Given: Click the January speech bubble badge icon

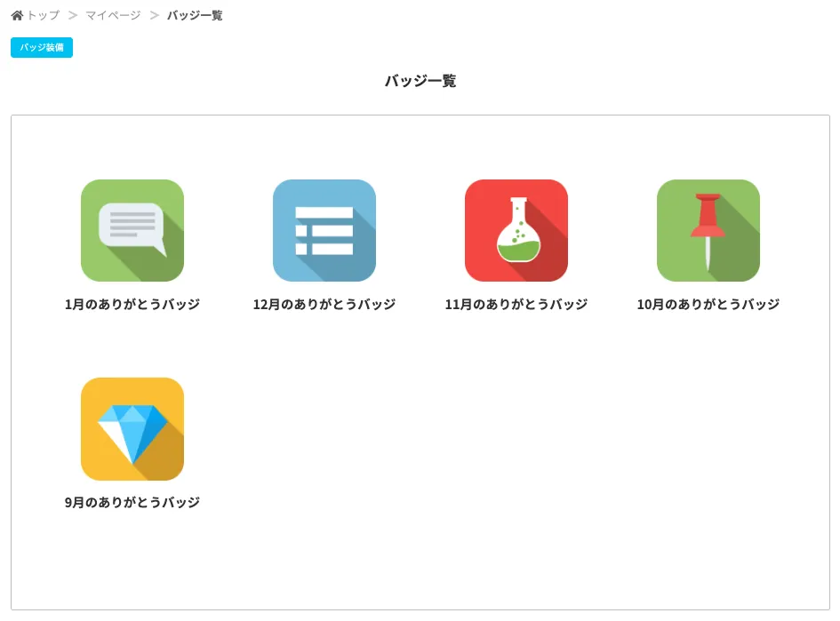Looking at the screenshot, I should (132, 231).
